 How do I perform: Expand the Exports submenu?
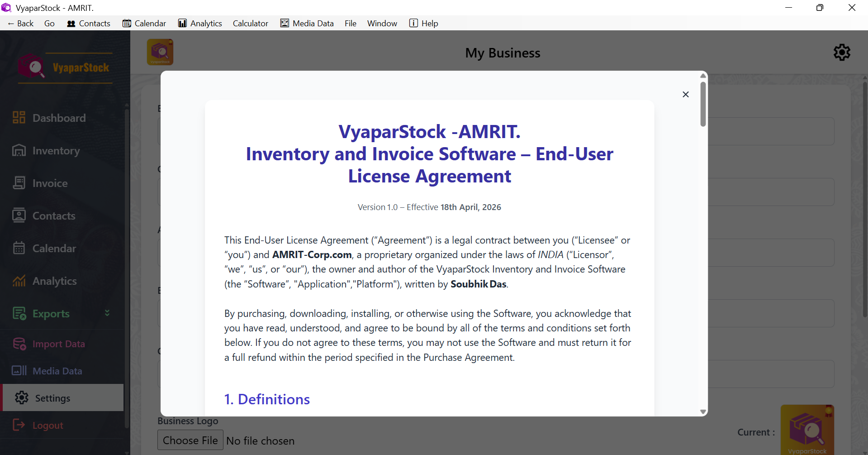tap(107, 313)
